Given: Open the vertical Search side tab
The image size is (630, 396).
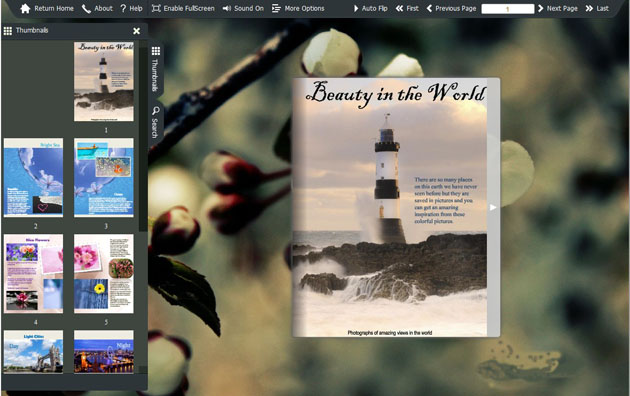Looking at the screenshot, I should 155,122.
